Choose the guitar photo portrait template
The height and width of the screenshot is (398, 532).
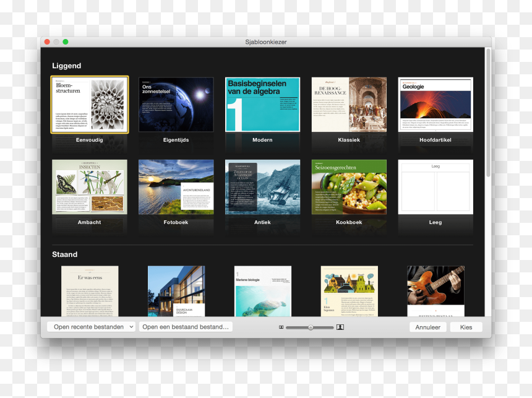pos(436,291)
